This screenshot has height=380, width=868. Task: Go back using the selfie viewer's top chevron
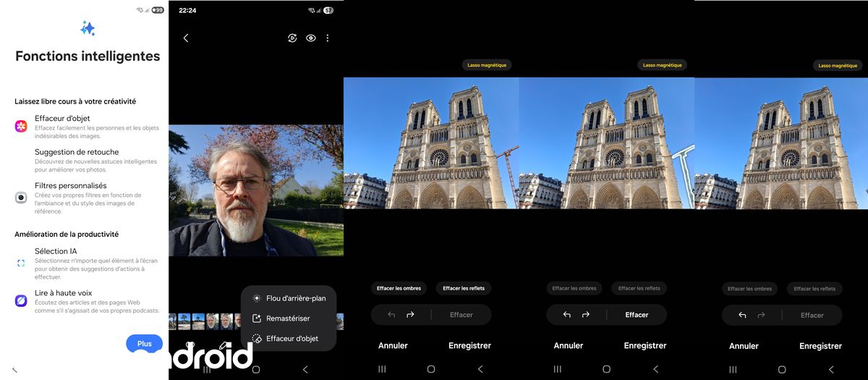coord(186,38)
